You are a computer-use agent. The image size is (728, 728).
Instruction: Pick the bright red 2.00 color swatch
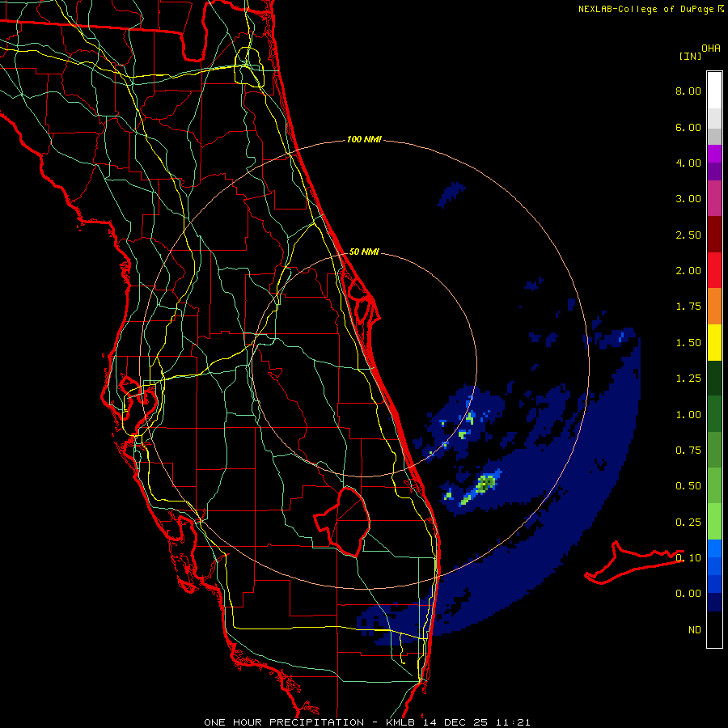coord(714,270)
